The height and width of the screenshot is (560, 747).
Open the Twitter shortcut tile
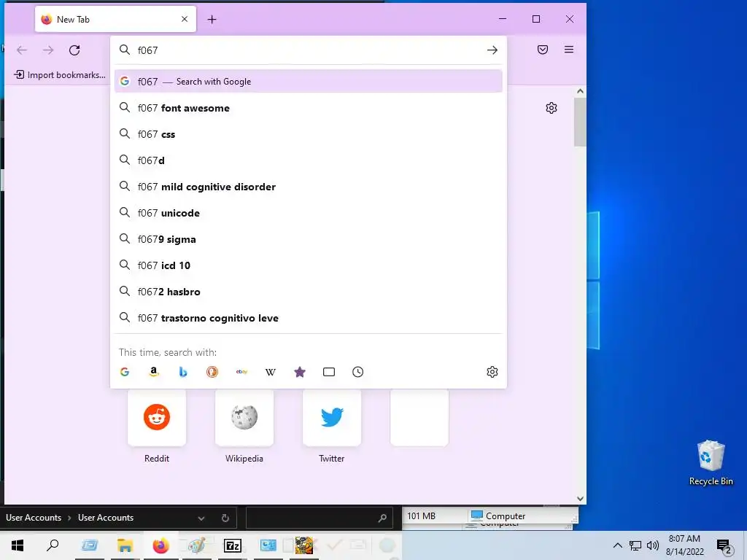click(x=332, y=418)
